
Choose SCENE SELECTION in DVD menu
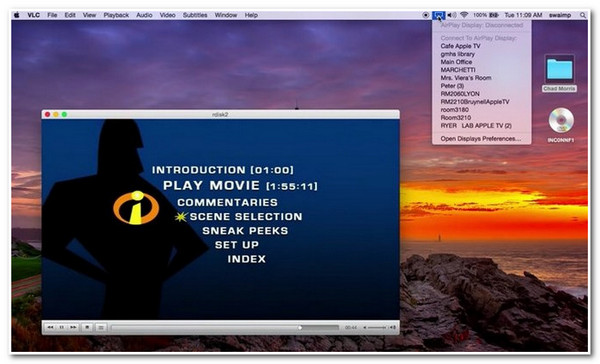click(x=246, y=217)
